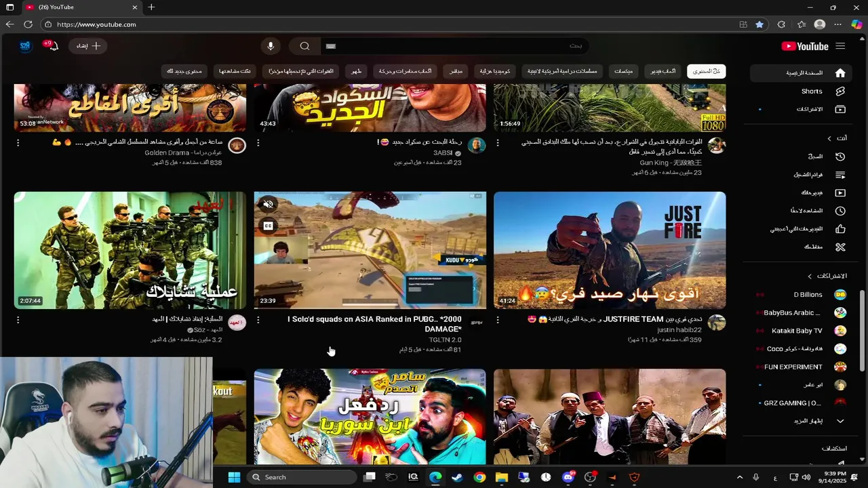Viewport: 868px width, 488px height.
Task: Select the cooking filter chip
Action: pos(356,71)
